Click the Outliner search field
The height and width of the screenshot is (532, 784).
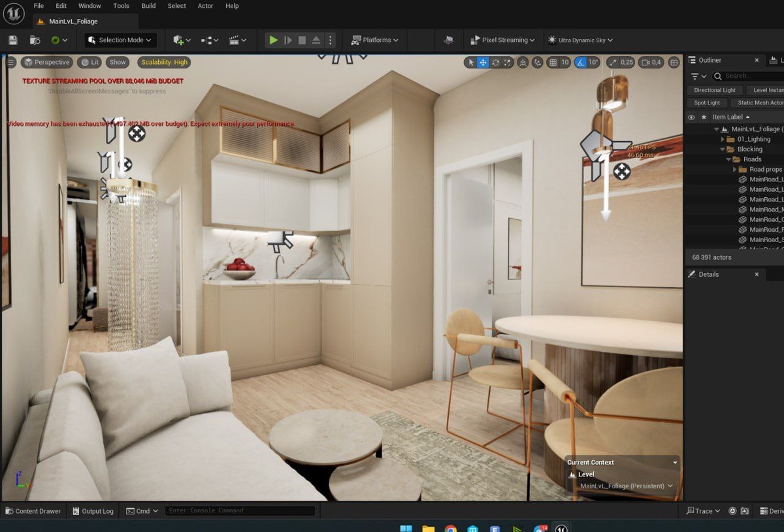tap(748, 76)
